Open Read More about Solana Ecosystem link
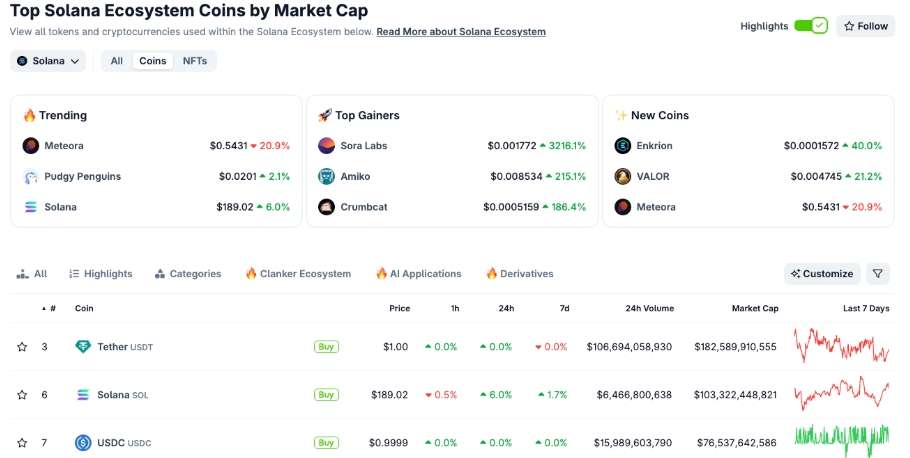The width and height of the screenshot is (910, 458). (461, 32)
